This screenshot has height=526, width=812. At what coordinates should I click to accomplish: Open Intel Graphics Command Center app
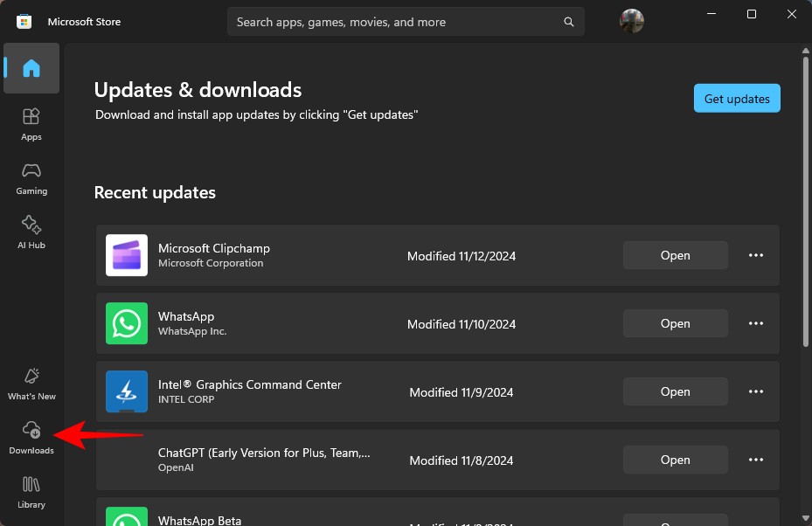[675, 392]
